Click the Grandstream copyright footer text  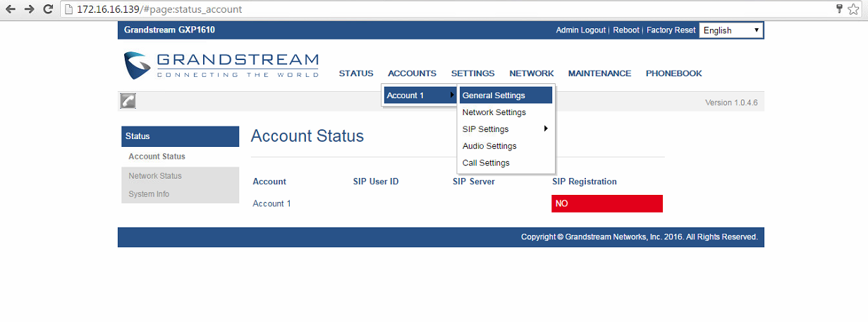click(640, 237)
